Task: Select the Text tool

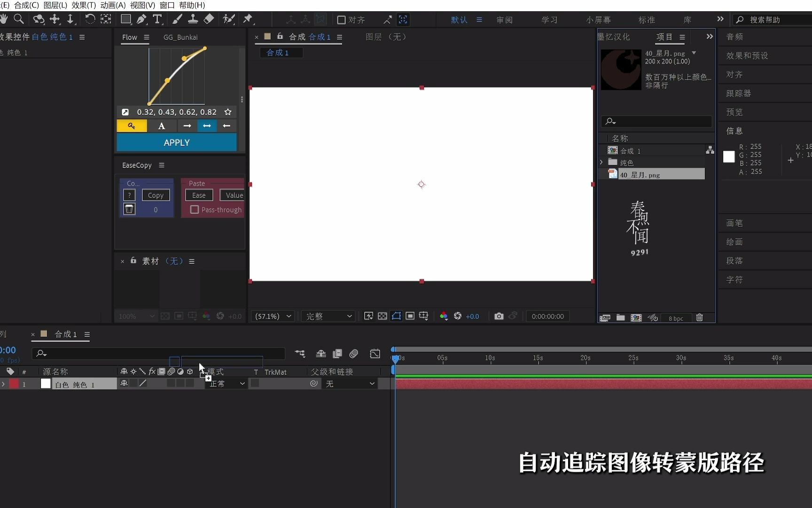Action: pos(158,19)
